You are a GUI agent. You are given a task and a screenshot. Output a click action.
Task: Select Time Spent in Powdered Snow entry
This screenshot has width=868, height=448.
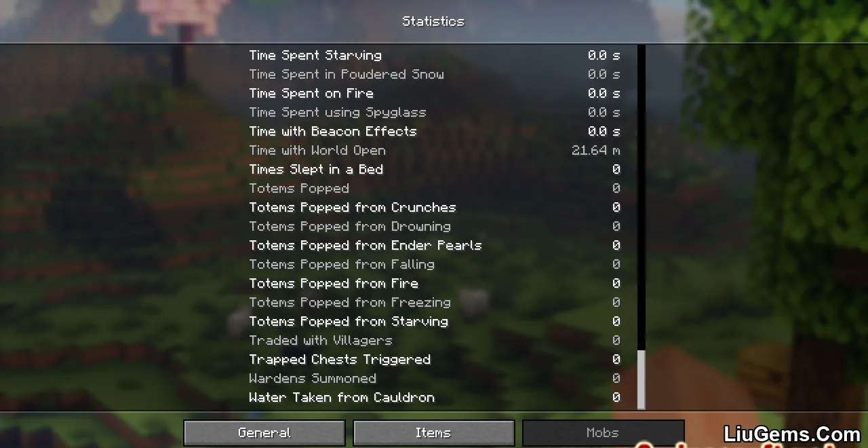click(x=434, y=74)
